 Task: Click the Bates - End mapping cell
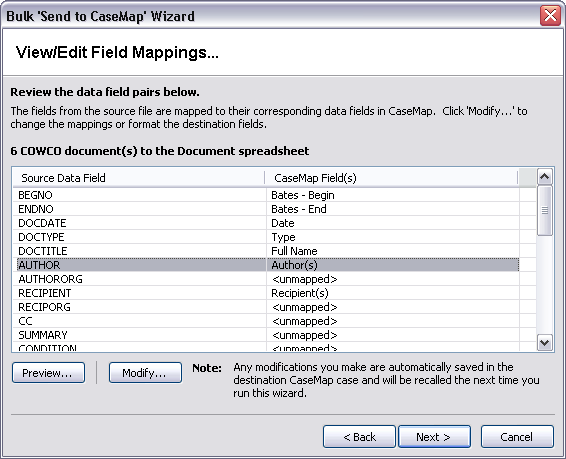[393, 209]
